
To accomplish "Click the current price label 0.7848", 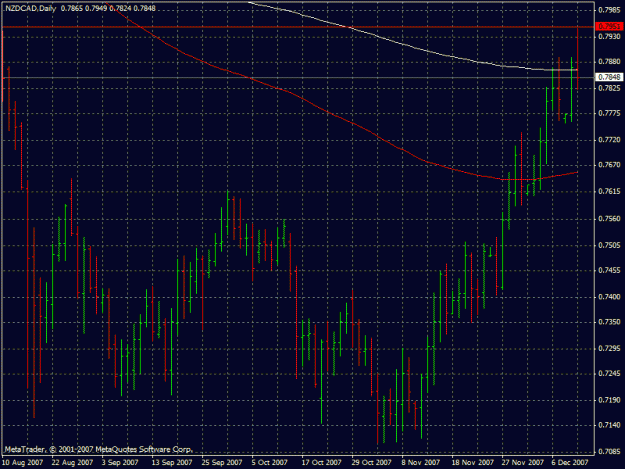I will 609,77.
